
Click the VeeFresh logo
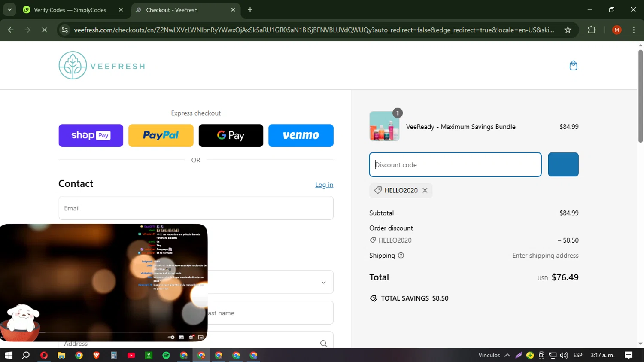[102, 66]
